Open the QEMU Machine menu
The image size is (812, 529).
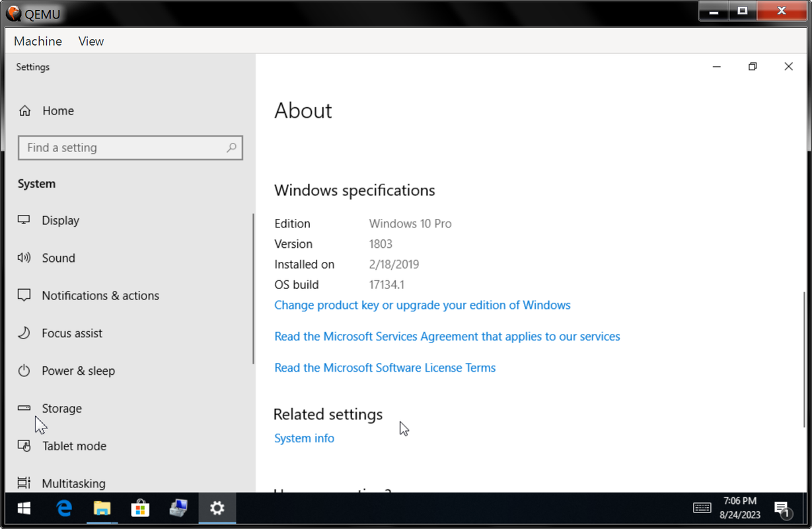coord(38,41)
